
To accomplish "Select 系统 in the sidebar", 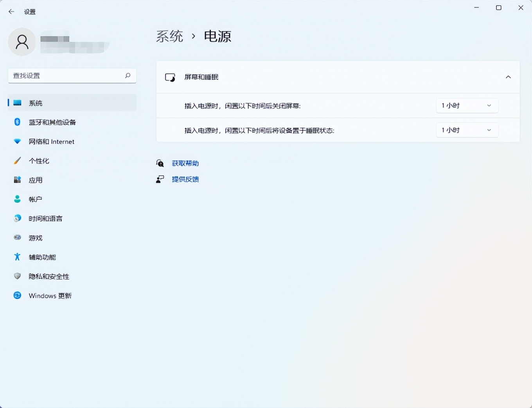I will (36, 103).
